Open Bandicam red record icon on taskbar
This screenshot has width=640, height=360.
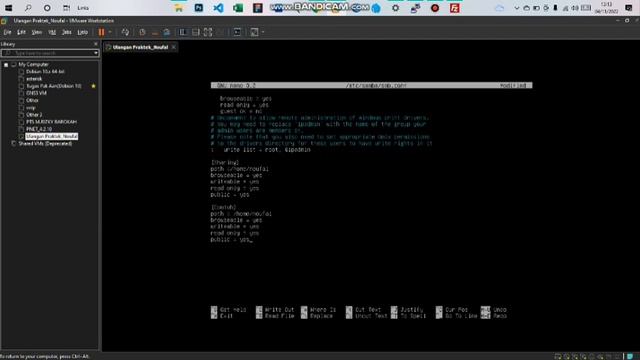tap(435, 8)
